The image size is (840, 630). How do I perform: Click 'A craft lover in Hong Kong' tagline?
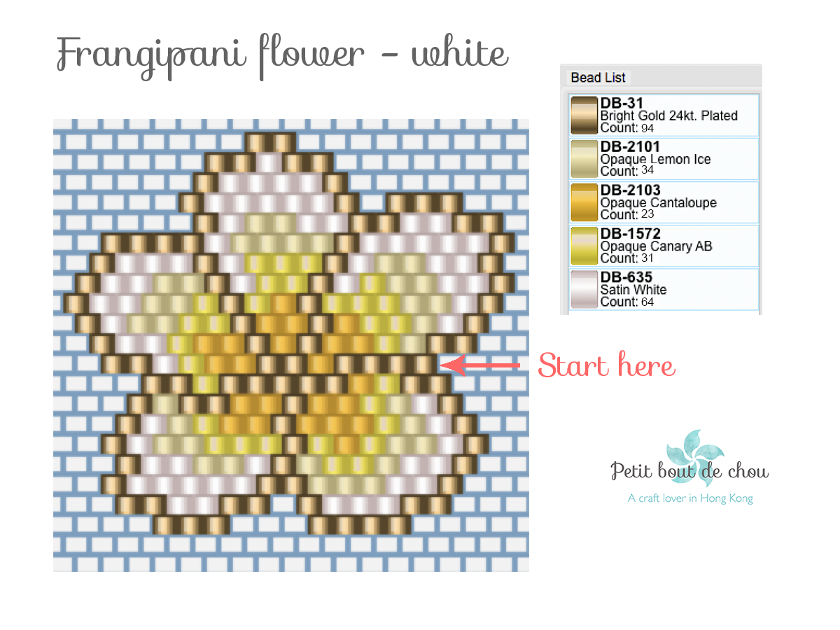[x=690, y=498]
